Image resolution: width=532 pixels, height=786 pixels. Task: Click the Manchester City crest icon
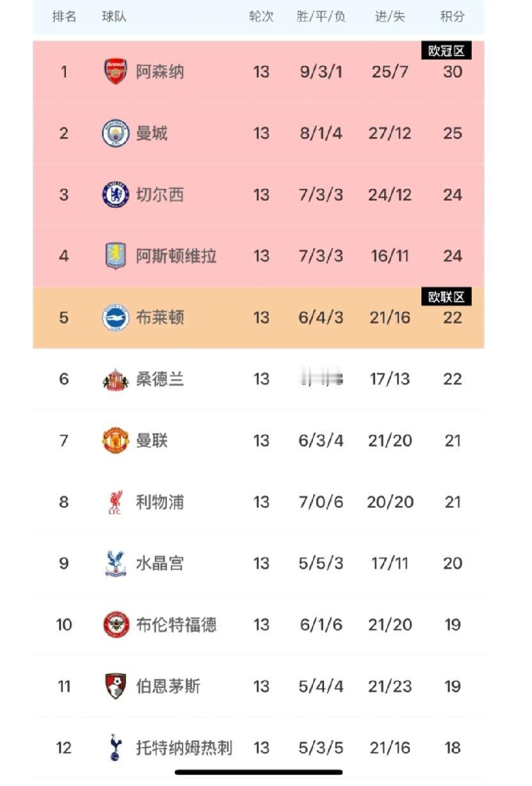tap(116, 133)
